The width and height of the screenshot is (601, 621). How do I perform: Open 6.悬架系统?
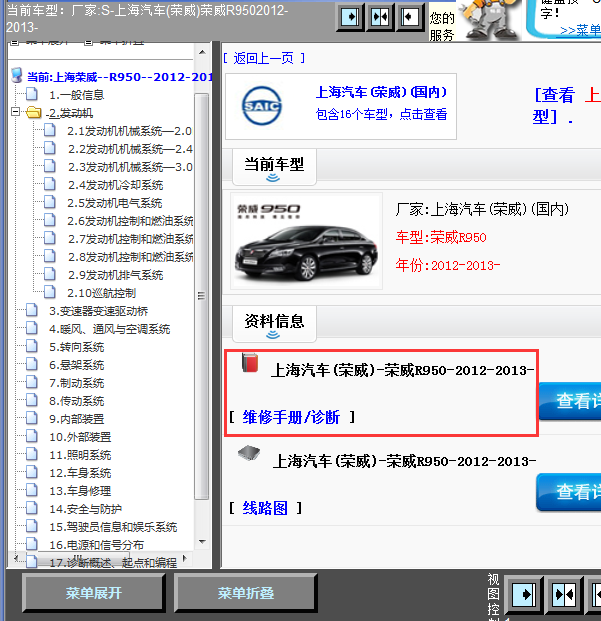pyautogui.click(x=76, y=365)
